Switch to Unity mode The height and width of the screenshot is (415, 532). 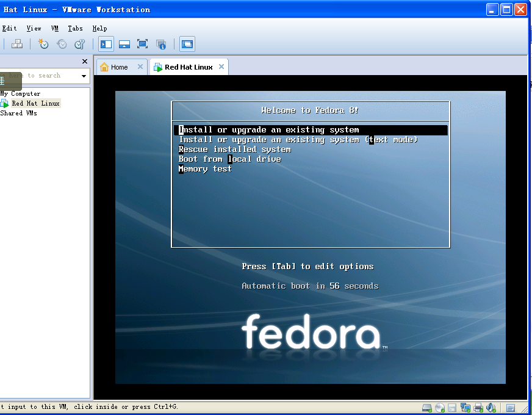[161, 44]
